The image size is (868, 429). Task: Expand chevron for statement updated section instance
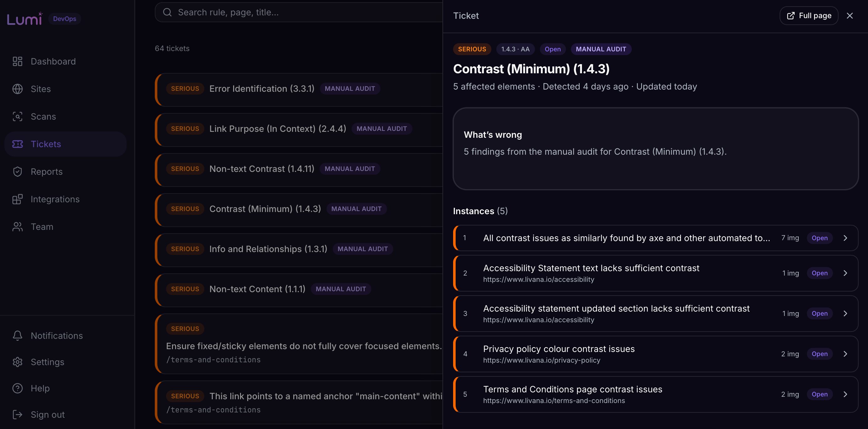[x=845, y=313]
